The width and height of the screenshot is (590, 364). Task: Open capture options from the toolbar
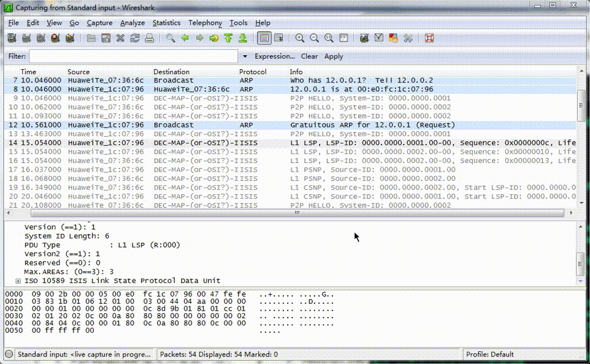coord(26,38)
